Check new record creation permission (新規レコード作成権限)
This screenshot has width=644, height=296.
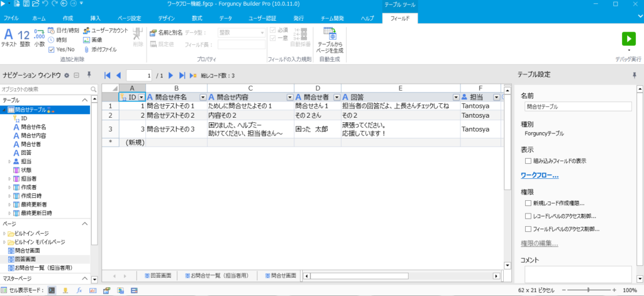[x=528, y=203]
